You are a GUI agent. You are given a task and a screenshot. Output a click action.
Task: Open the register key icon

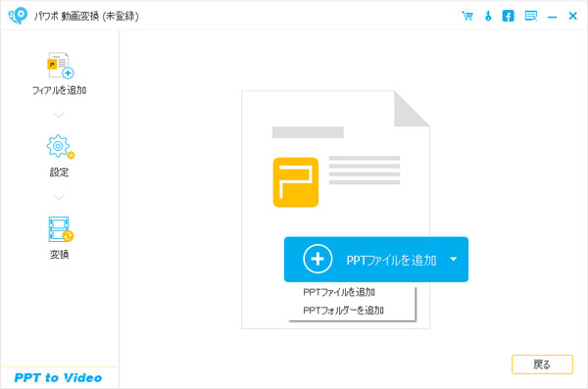point(488,16)
